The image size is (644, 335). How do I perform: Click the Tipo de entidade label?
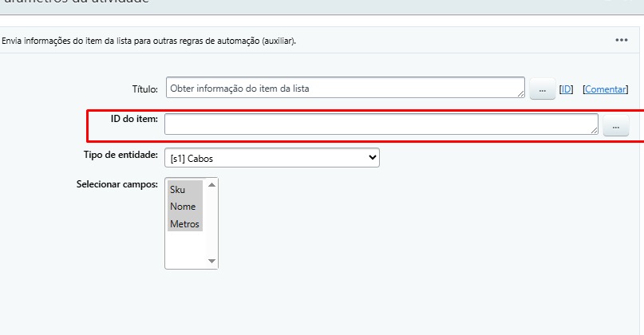(121, 154)
